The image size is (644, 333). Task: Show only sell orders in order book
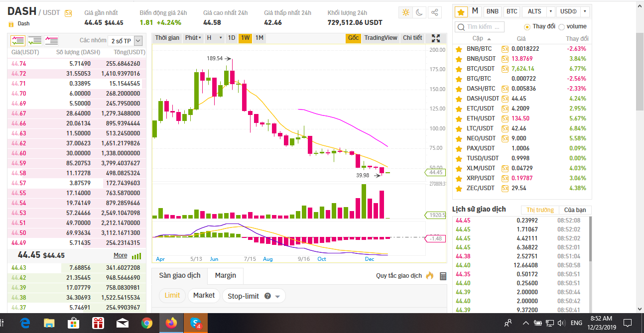coord(51,41)
